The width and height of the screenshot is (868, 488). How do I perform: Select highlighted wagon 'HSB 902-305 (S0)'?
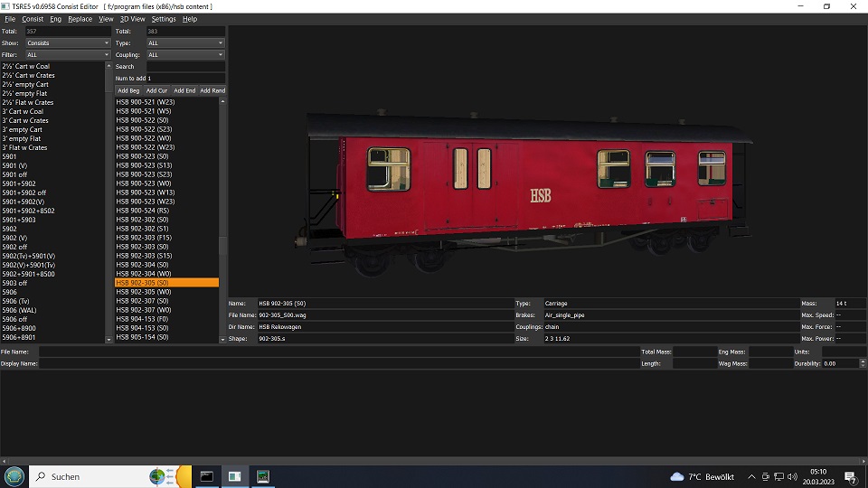tap(166, 283)
